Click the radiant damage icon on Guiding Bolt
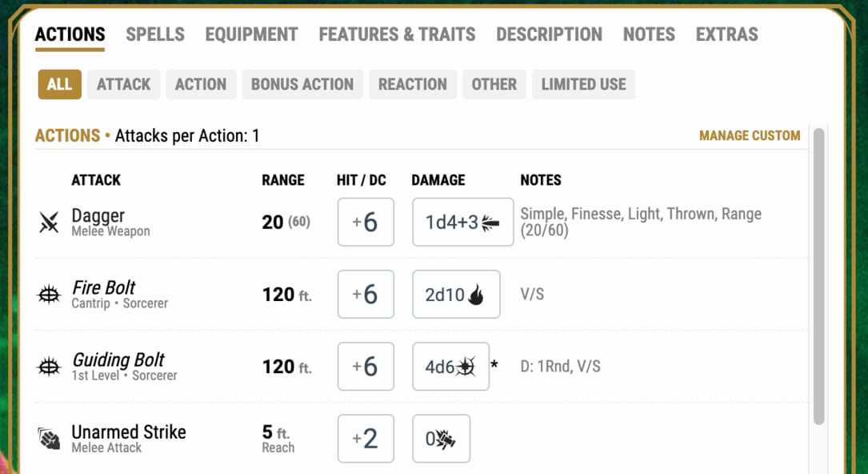868x474 pixels. click(x=466, y=367)
